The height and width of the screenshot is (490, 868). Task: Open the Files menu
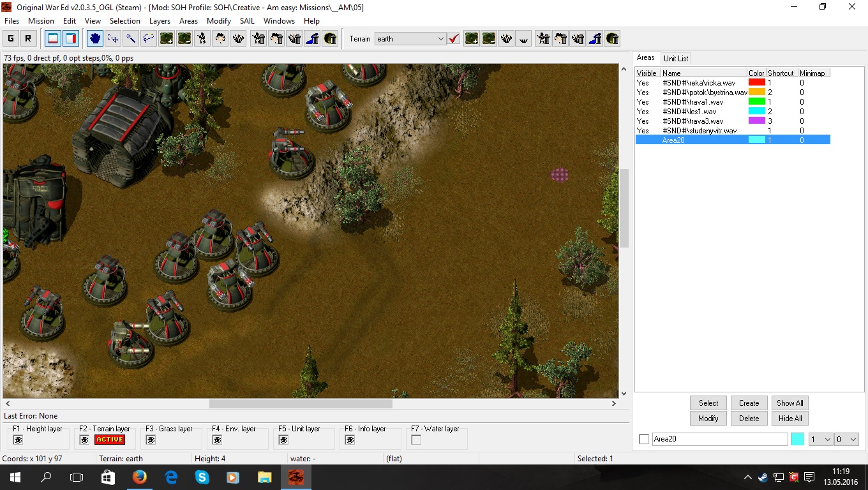pos(11,21)
